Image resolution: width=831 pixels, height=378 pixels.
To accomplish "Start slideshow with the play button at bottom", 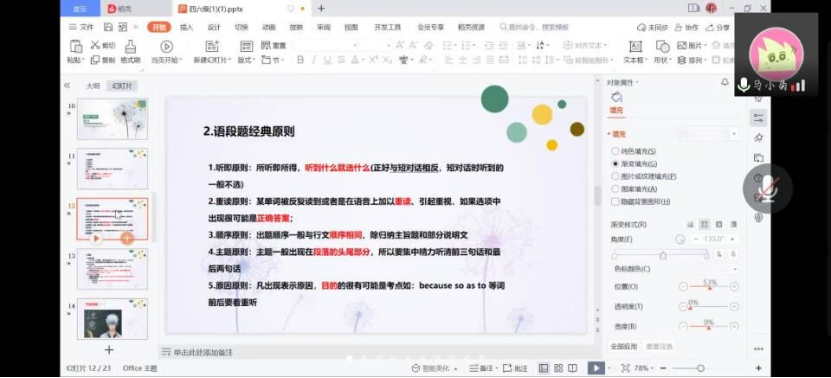I will coord(596,368).
